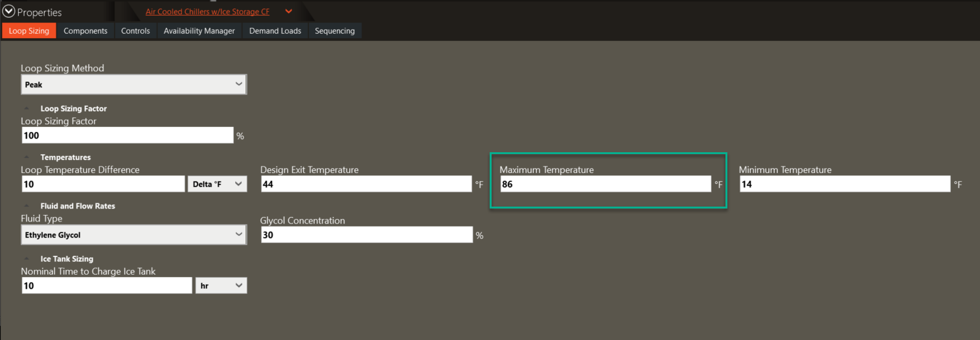Open the Demand Loads tab
Screen dimensions: 980x340
click(x=275, y=30)
